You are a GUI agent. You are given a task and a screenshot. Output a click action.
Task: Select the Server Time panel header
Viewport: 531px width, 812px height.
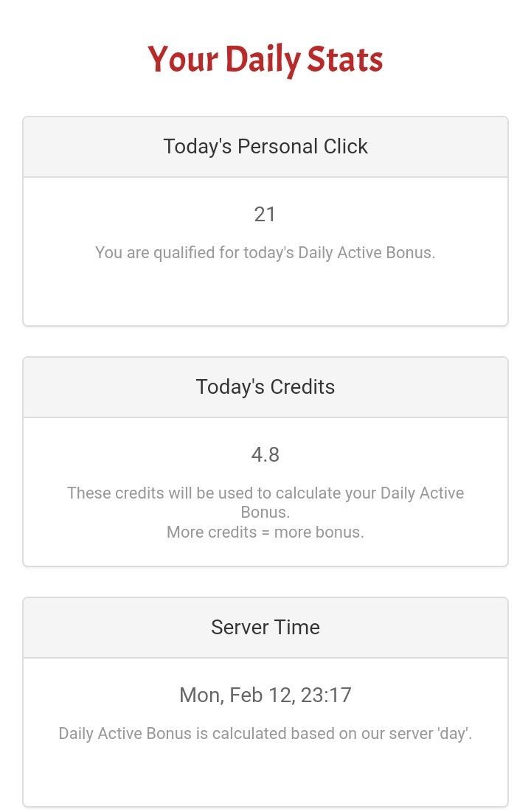point(265,628)
